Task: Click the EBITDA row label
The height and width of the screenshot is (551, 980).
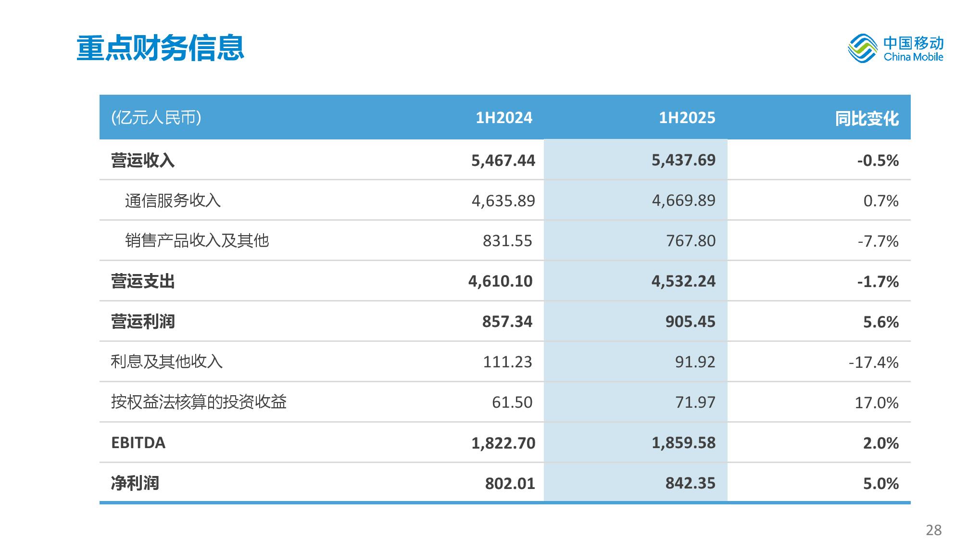Action: point(138,443)
